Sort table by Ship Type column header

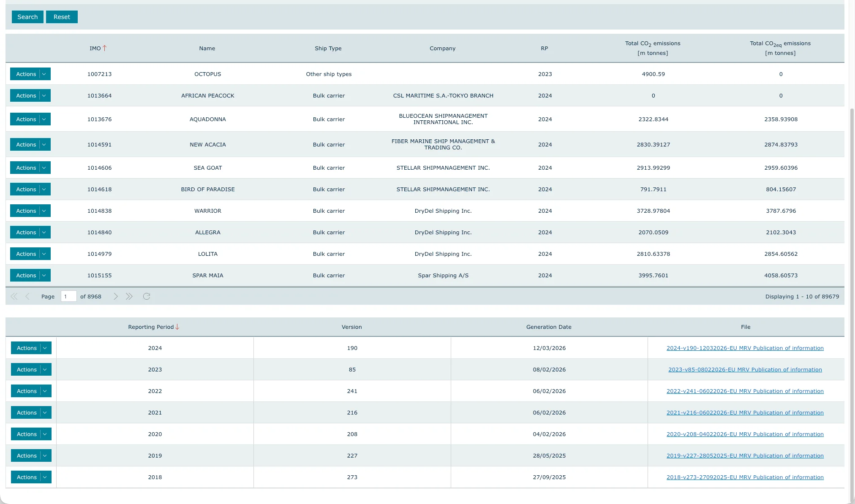pyautogui.click(x=328, y=48)
